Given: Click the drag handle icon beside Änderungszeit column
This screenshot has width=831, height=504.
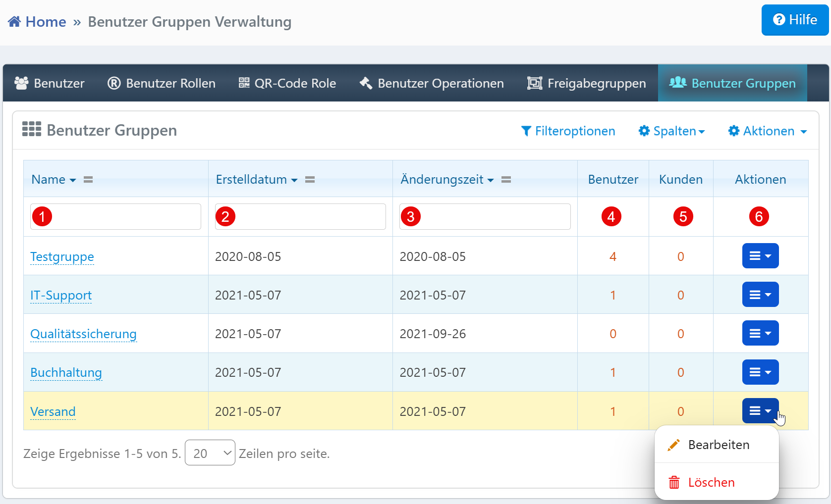Looking at the screenshot, I should (506, 180).
